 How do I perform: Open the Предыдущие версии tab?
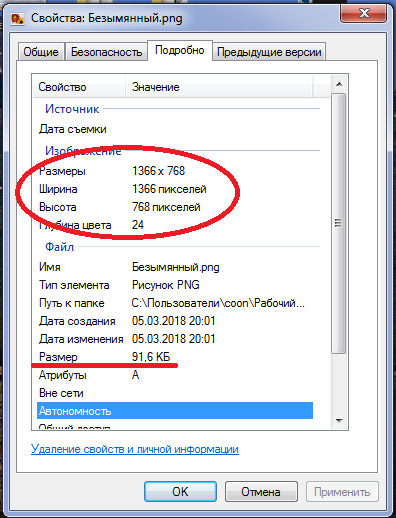tap(269, 52)
